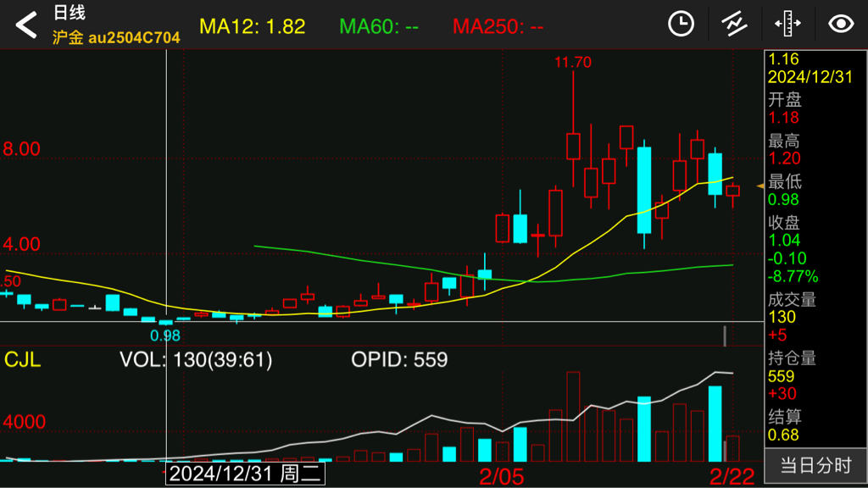Tap the 11.70 high price label
Image resolution: width=868 pixels, height=488 pixels.
(572, 62)
